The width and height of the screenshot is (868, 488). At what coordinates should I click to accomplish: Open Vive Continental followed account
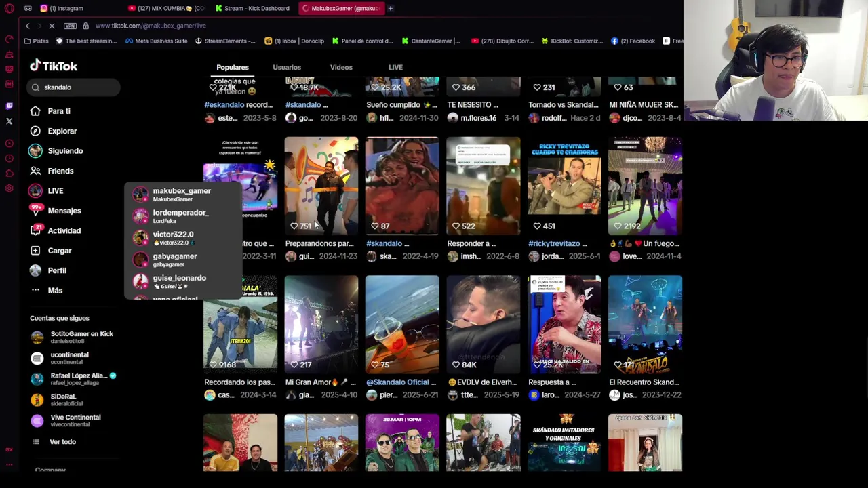coord(66,420)
